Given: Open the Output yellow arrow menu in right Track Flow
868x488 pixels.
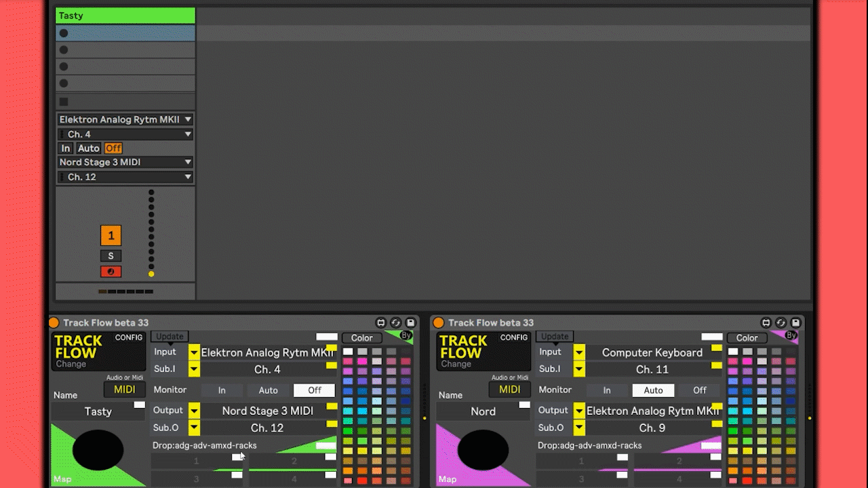Looking at the screenshot, I should (x=579, y=411).
